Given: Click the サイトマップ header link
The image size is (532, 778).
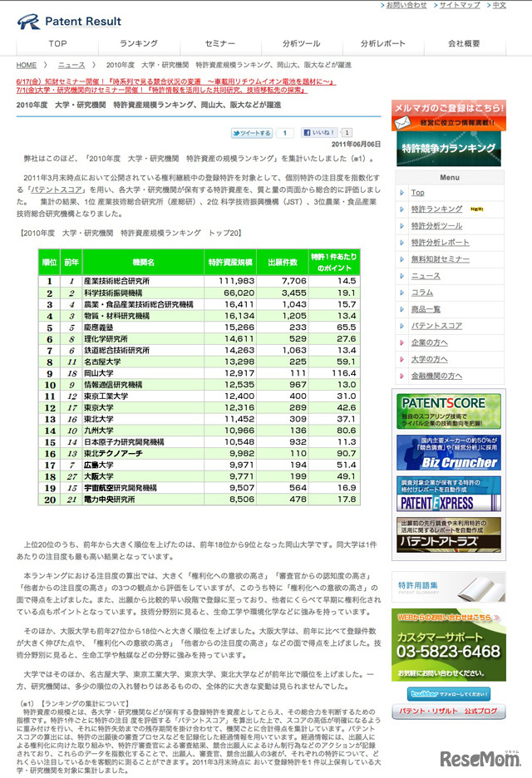Looking at the screenshot, I should tap(460, 5).
